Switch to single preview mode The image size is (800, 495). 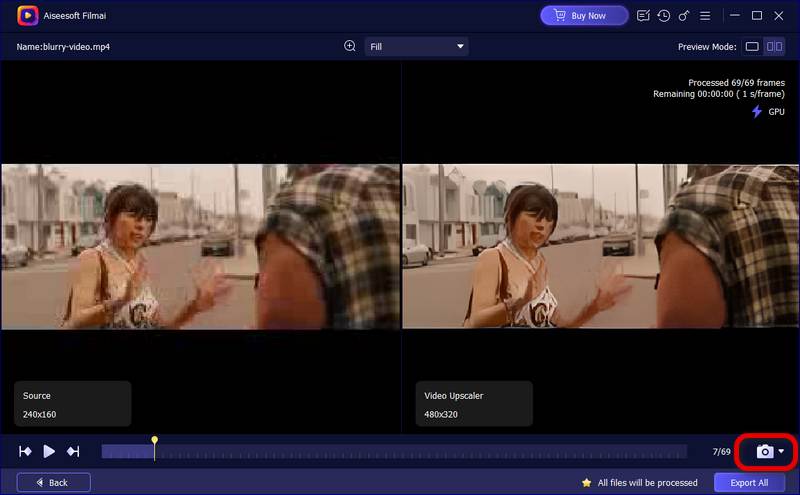pyautogui.click(x=752, y=46)
